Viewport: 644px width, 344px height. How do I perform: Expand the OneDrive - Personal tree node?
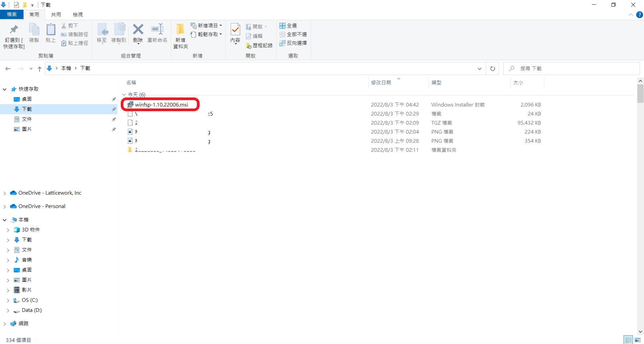coord(5,207)
